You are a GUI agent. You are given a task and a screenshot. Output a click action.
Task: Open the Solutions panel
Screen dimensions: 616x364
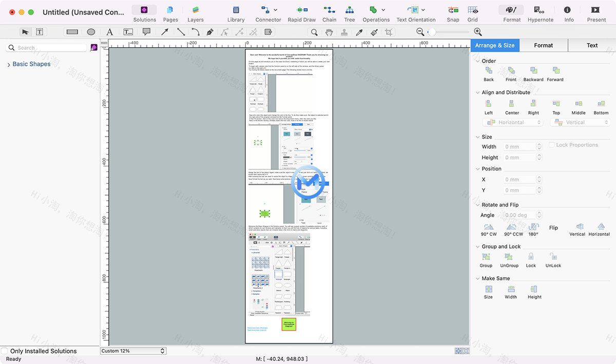coord(144,13)
